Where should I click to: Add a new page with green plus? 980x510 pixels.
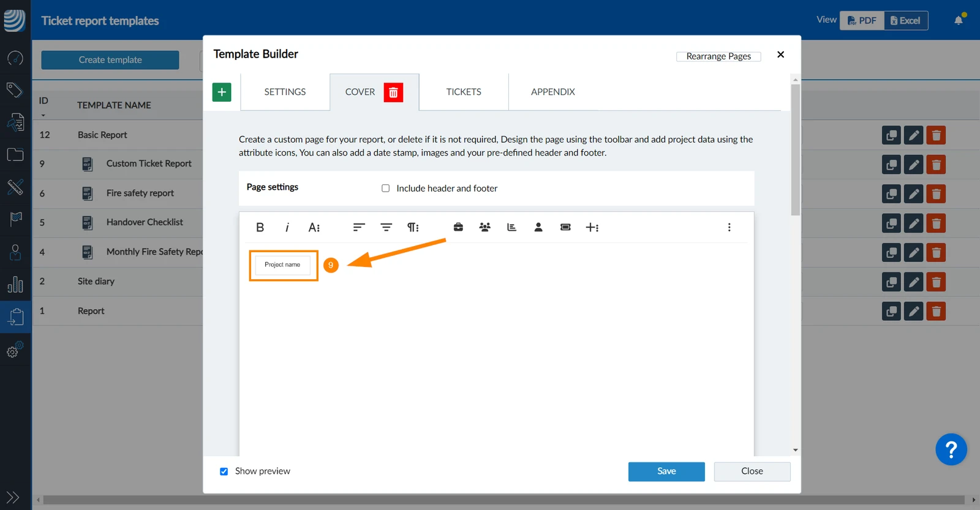pos(222,92)
